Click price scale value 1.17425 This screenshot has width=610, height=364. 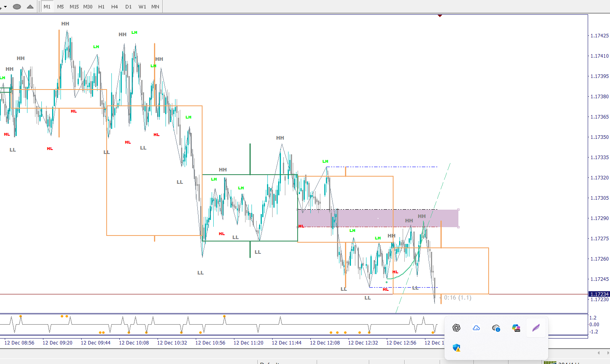pyautogui.click(x=599, y=35)
